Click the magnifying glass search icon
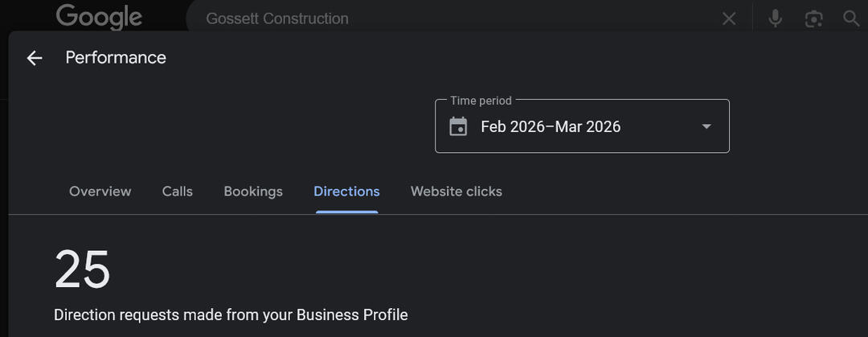868x337 pixels. tap(851, 18)
